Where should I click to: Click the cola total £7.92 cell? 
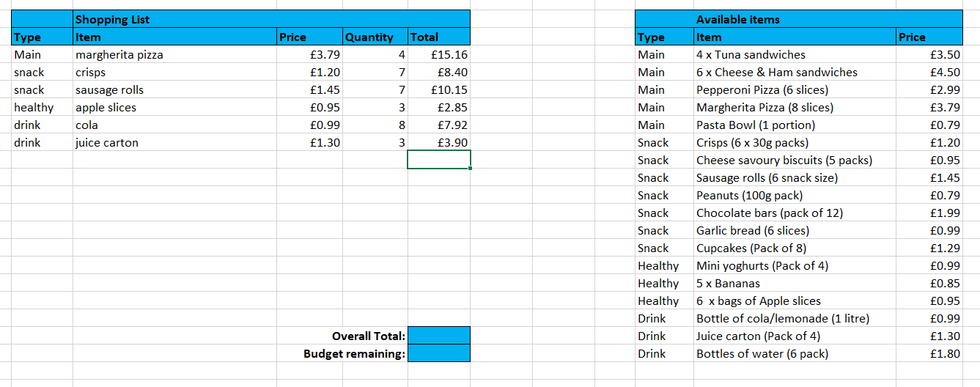(438, 125)
